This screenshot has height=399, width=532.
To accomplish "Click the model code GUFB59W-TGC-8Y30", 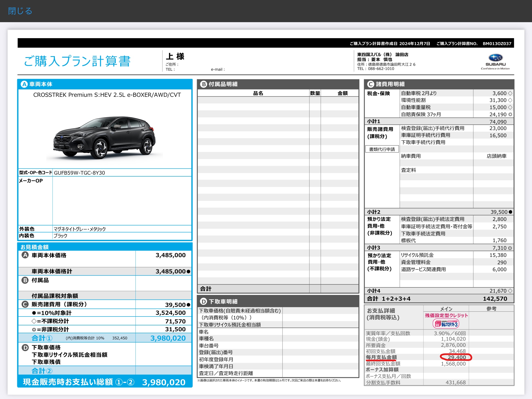I will 79,173.
